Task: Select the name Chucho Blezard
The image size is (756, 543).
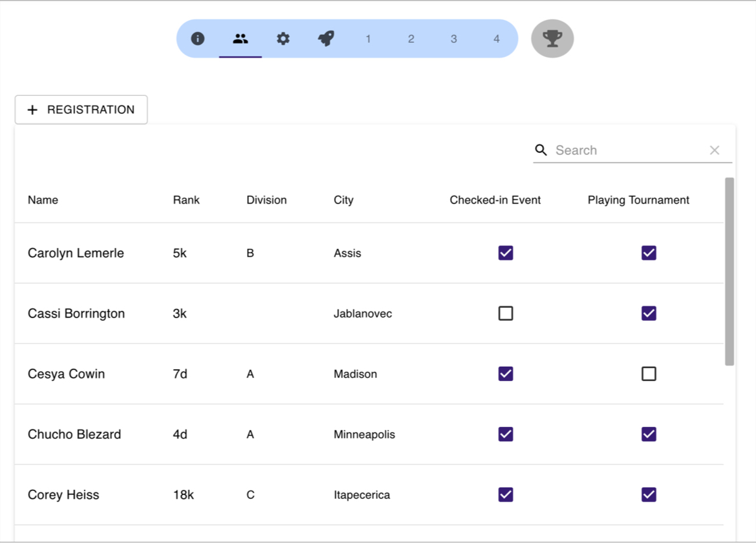Action: pos(75,434)
